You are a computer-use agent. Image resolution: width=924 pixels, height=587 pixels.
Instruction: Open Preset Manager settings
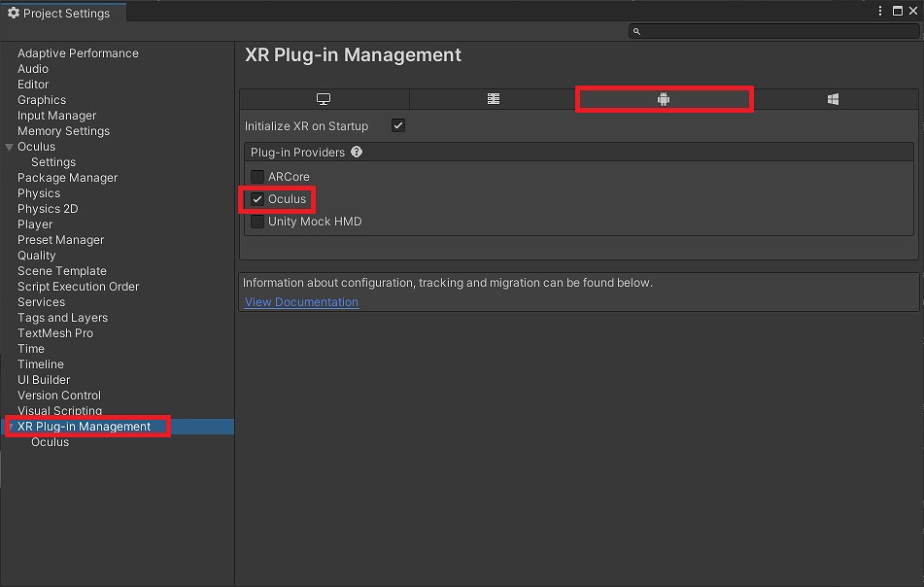(60, 240)
